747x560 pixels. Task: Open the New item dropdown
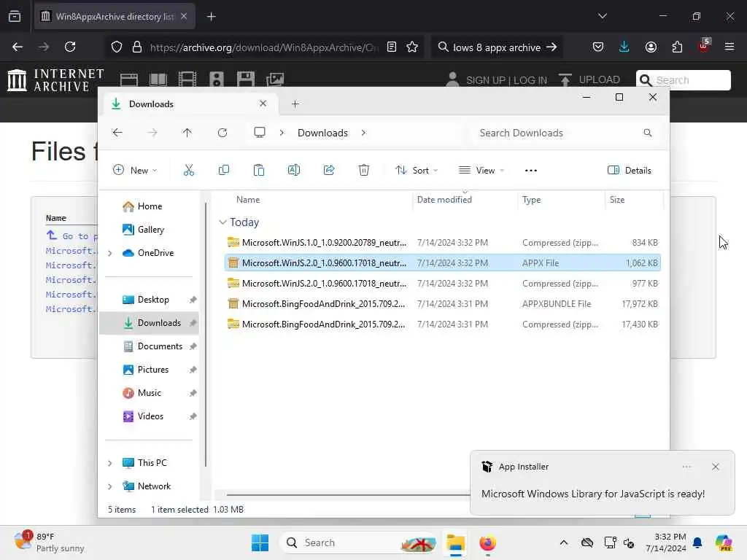coord(135,171)
